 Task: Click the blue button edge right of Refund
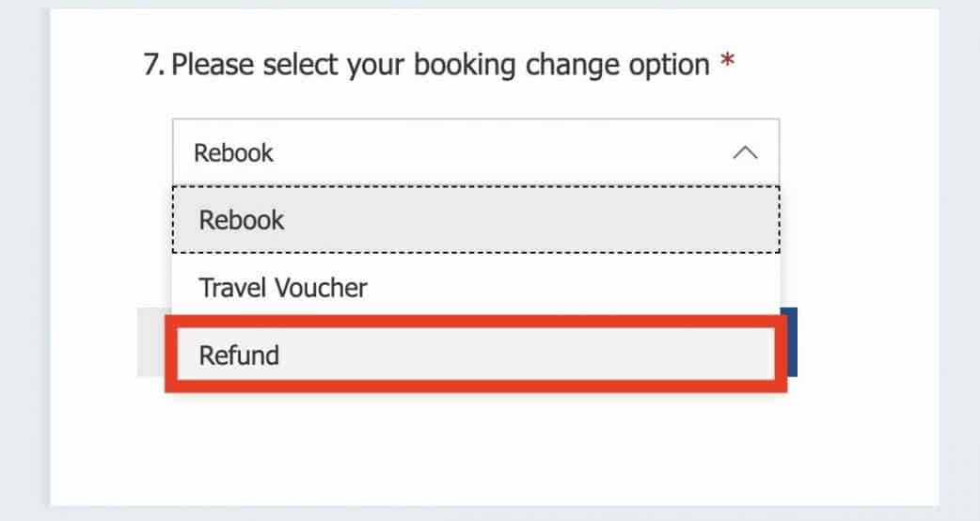tap(793, 342)
